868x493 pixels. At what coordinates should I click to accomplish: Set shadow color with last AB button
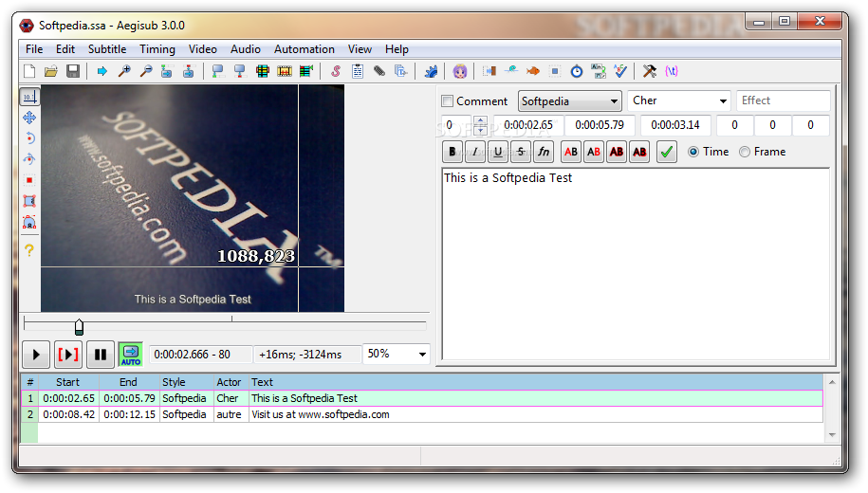point(639,152)
